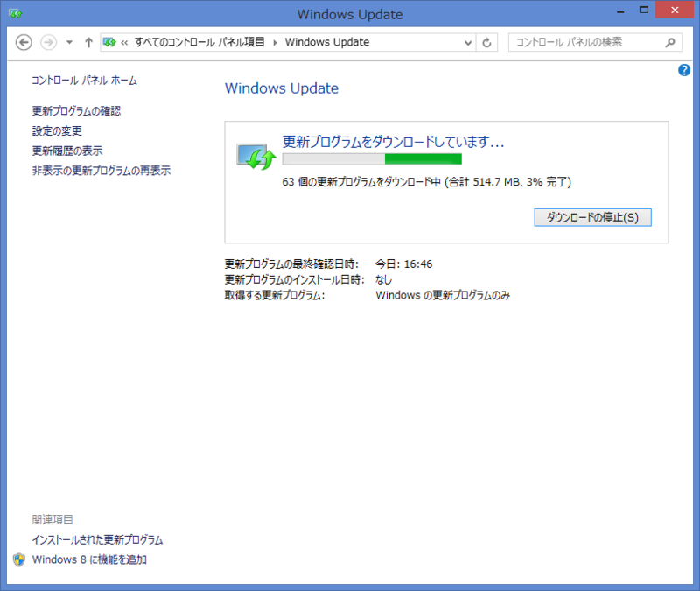Click the 今日: 16:46 value

click(x=404, y=264)
